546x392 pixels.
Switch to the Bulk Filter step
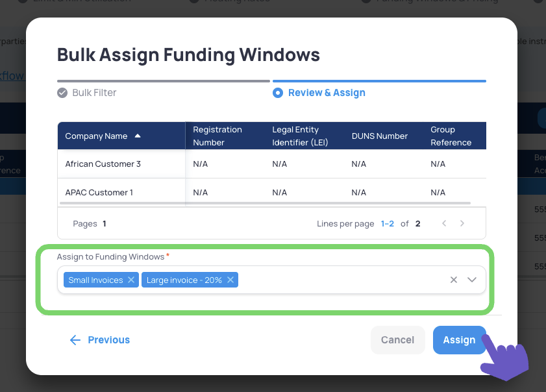[x=94, y=93]
